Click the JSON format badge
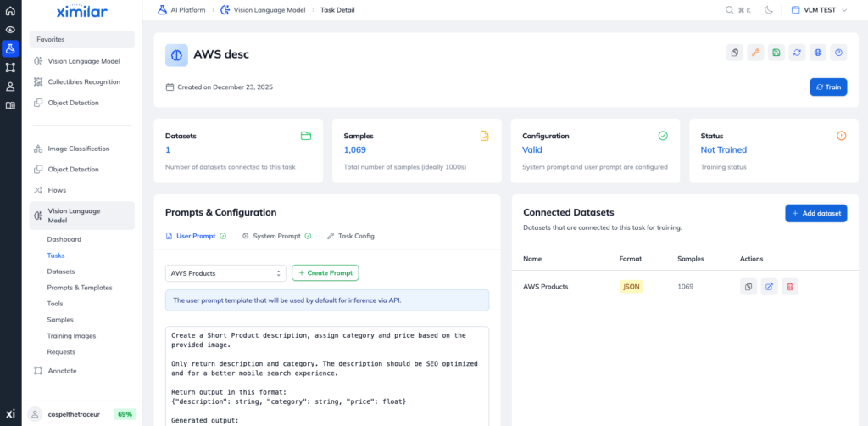868x426 pixels. point(632,286)
